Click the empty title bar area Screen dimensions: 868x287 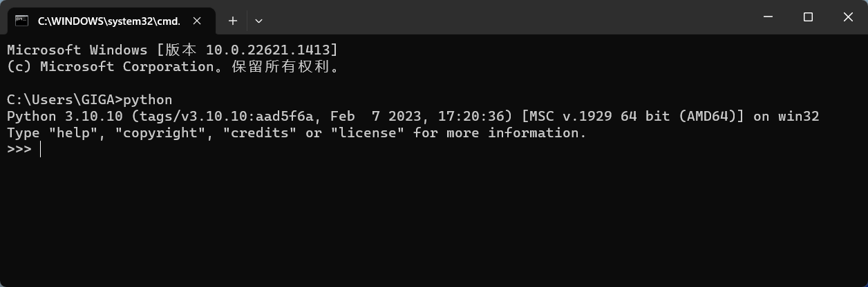508,17
